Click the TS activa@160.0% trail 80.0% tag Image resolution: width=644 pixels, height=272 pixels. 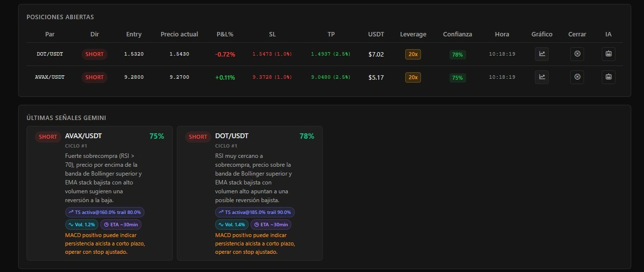[105, 212]
